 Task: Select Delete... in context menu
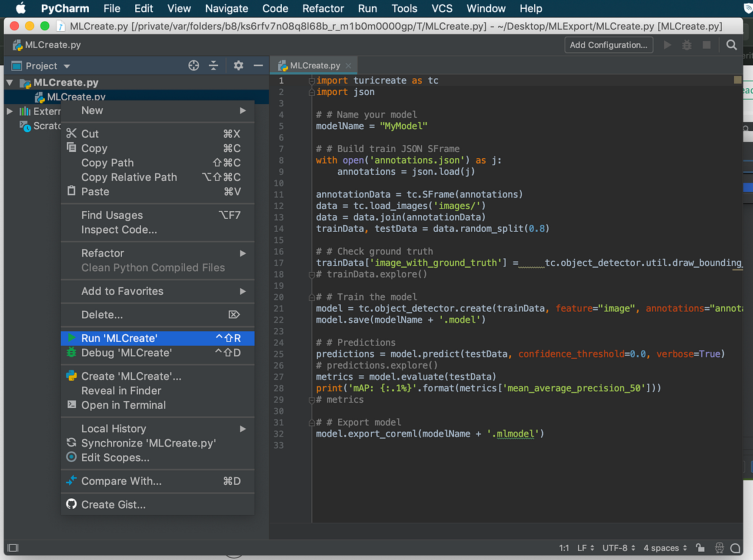158,315
